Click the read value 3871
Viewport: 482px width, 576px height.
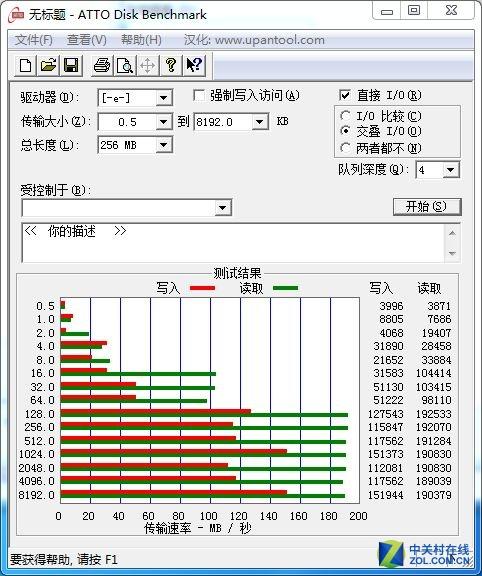(x=439, y=306)
